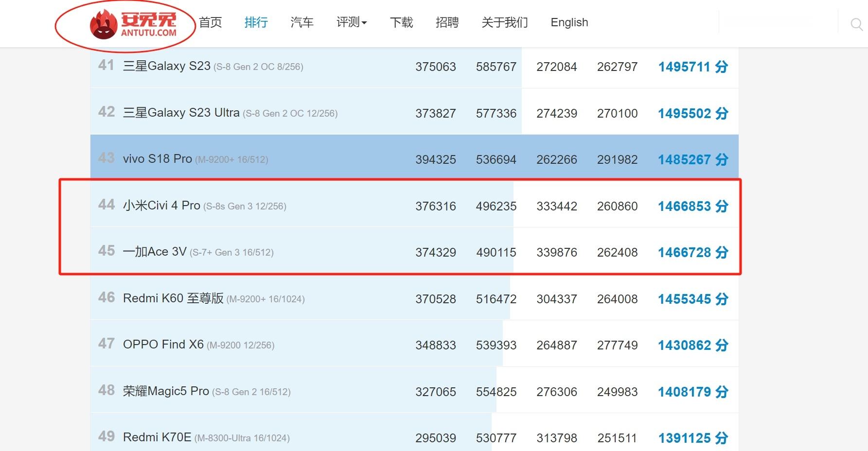
Task: Click total score 1466728 分
Action: point(693,252)
